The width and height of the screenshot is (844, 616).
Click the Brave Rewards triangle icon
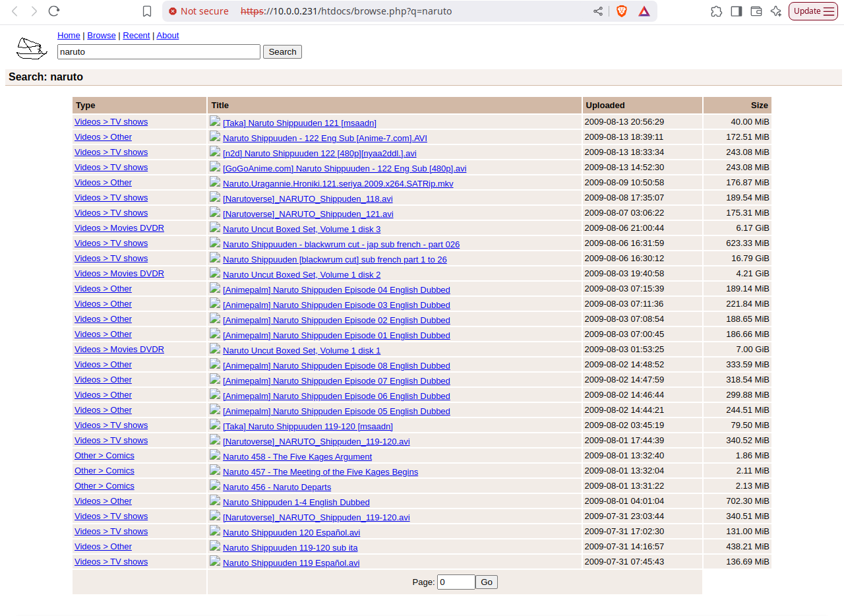coord(644,11)
